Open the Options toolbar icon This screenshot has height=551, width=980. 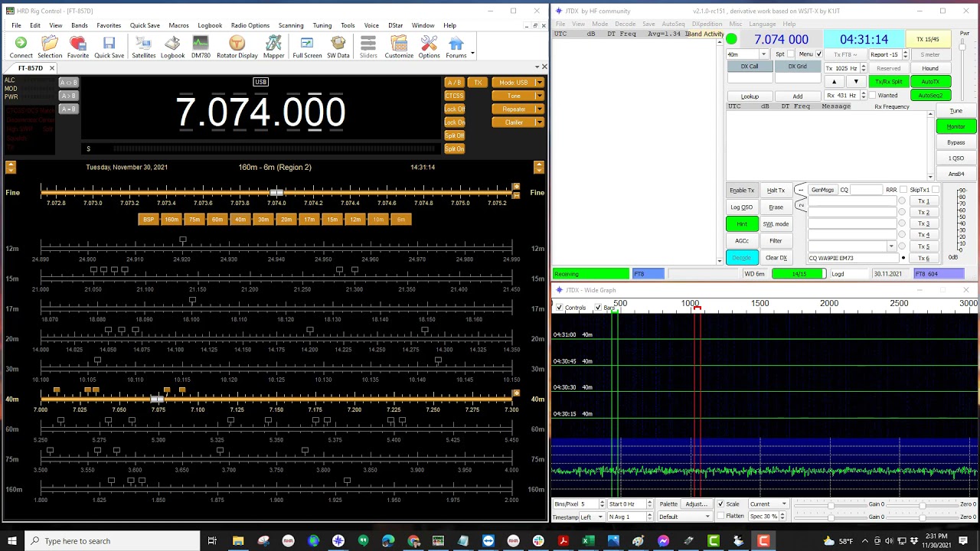pyautogui.click(x=429, y=47)
